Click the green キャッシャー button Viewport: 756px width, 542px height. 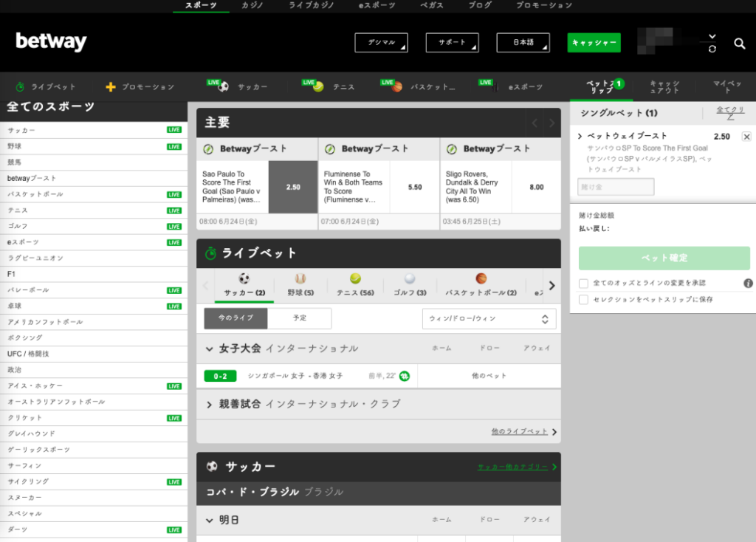click(x=594, y=43)
